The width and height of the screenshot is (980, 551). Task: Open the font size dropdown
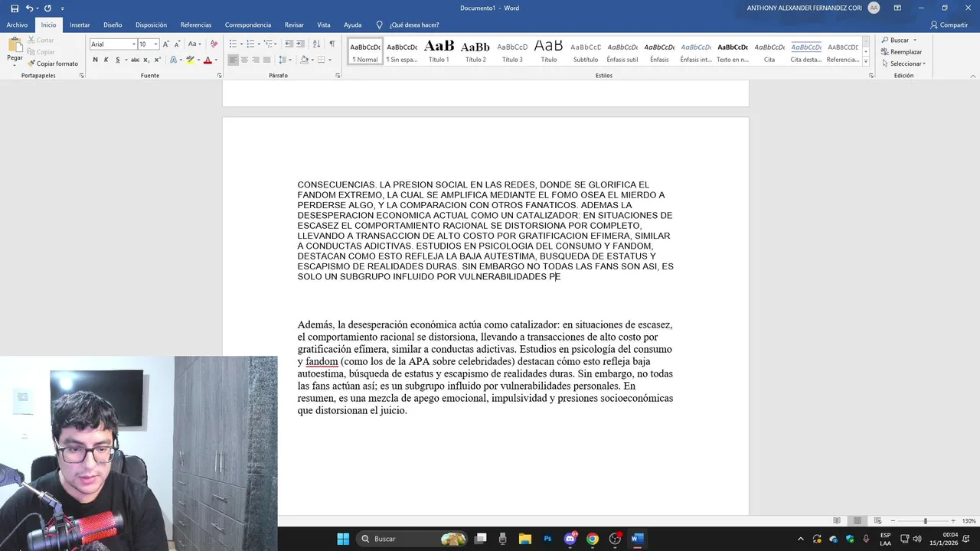(x=156, y=44)
